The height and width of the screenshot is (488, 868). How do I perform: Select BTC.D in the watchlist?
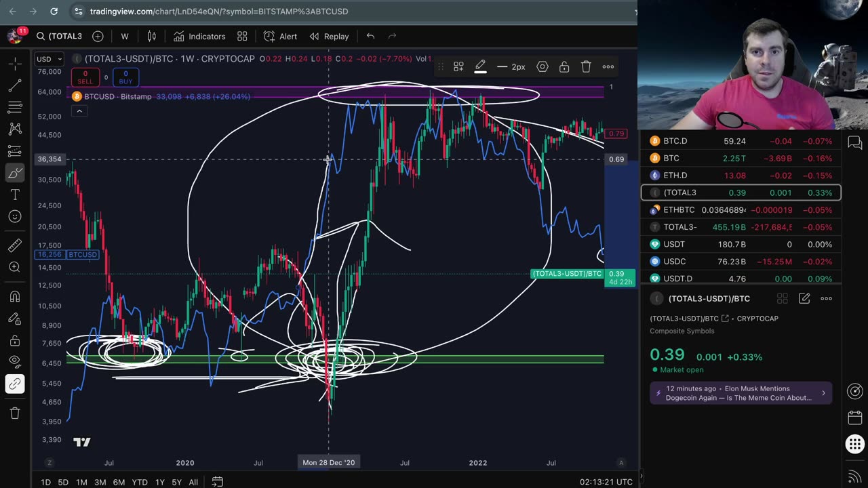[x=741, y=141]
